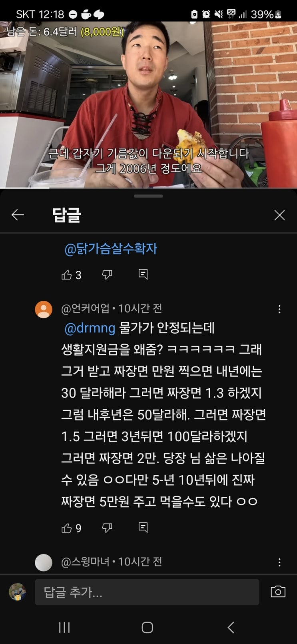Focus the 답글 추가 reply field

pyautogui.click(x=147, y=592)
